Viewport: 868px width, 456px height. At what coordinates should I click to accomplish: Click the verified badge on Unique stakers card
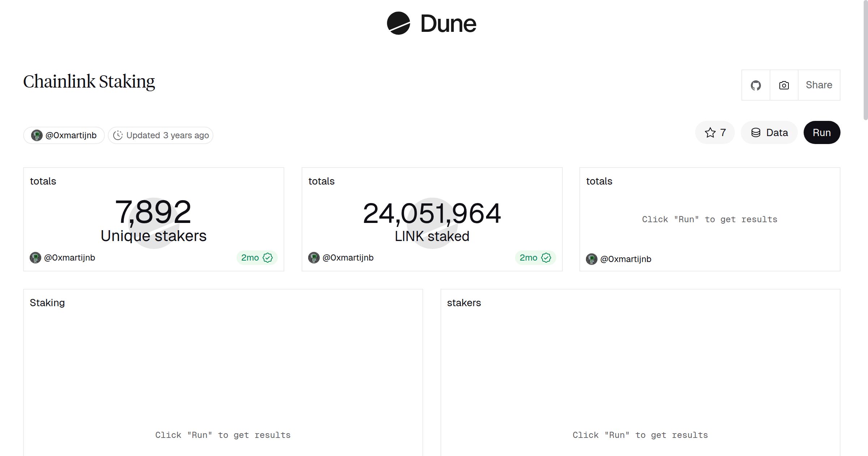click(x=268, y=257)
